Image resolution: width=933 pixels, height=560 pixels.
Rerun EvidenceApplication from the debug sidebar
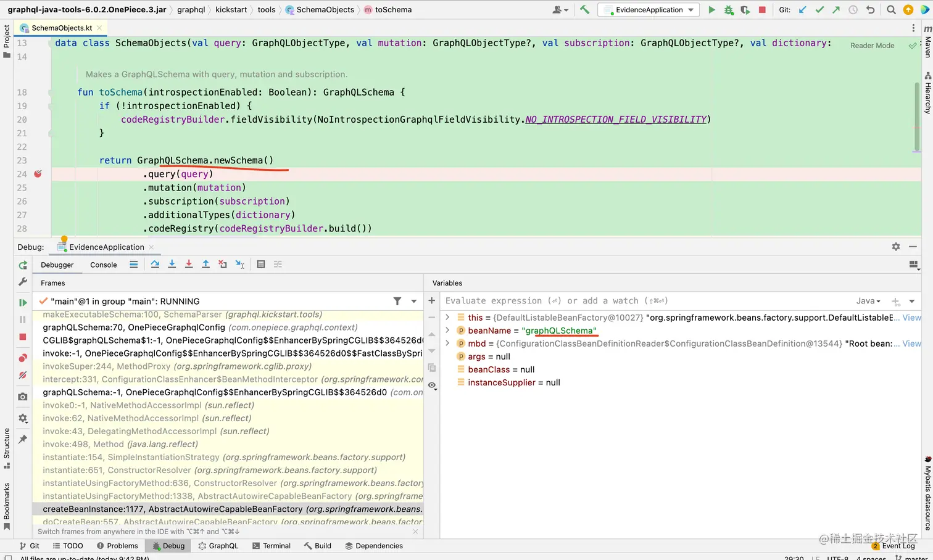click(x=23, y=265)
